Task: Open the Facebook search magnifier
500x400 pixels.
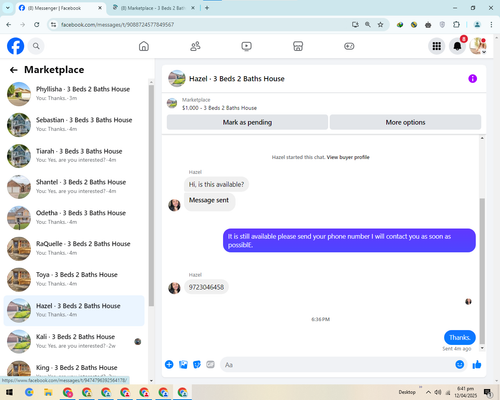Action: point(36,46)
